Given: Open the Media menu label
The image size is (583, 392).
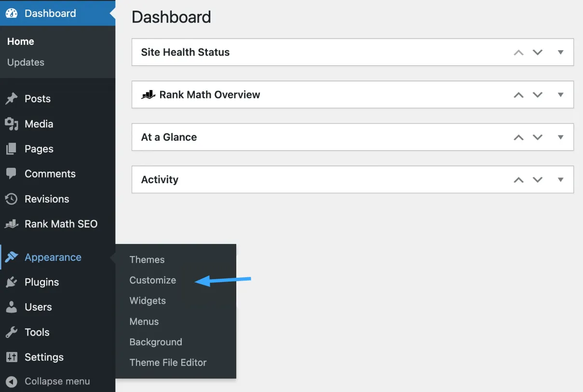Looking at the screenshot, I should tap(39, 124).
